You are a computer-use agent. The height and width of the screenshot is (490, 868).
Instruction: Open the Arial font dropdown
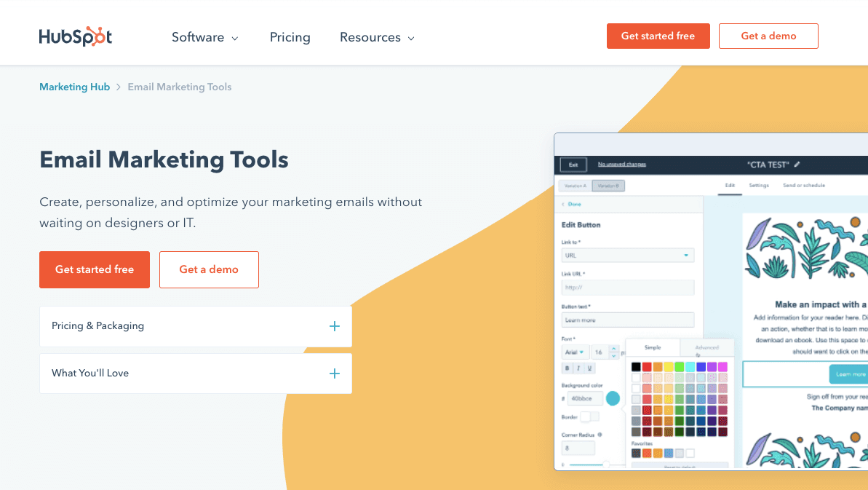pyautogui.click(x=575, y=352)
